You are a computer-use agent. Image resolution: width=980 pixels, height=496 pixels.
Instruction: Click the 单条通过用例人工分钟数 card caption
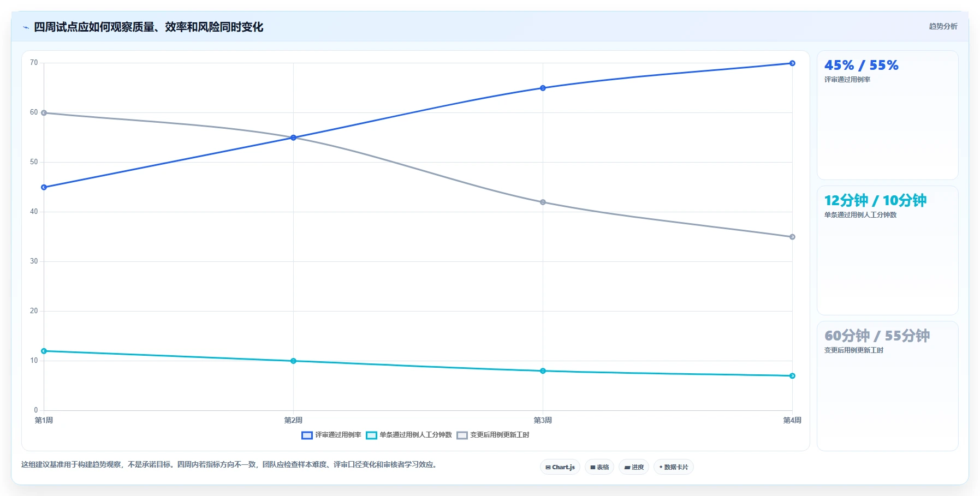coord(860,215)
